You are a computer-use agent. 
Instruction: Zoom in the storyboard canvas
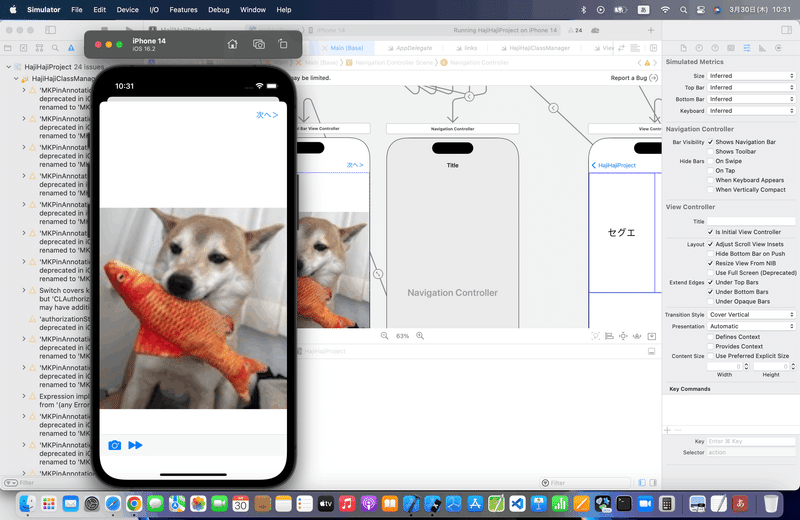420,336
